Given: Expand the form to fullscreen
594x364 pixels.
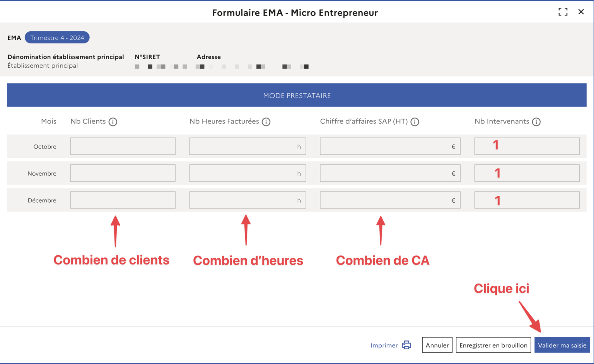Looking at the screenshot, I should (563, 12).
